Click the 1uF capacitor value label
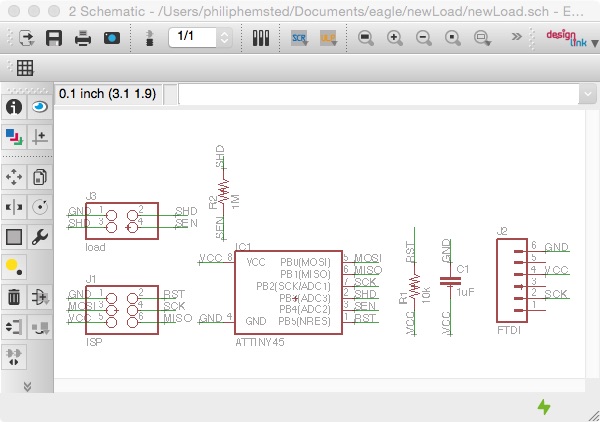This screenshot has height=422, width=600. 465,292
